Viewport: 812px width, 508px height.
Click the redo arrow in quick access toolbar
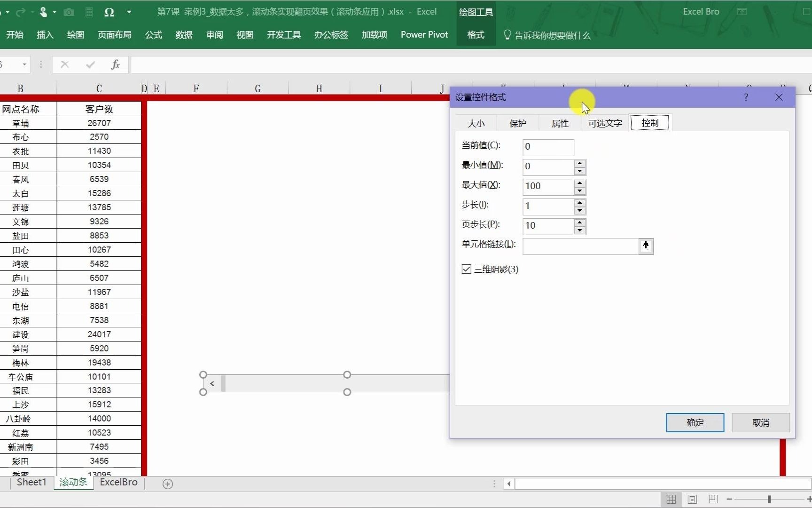[x=20, y=12]
